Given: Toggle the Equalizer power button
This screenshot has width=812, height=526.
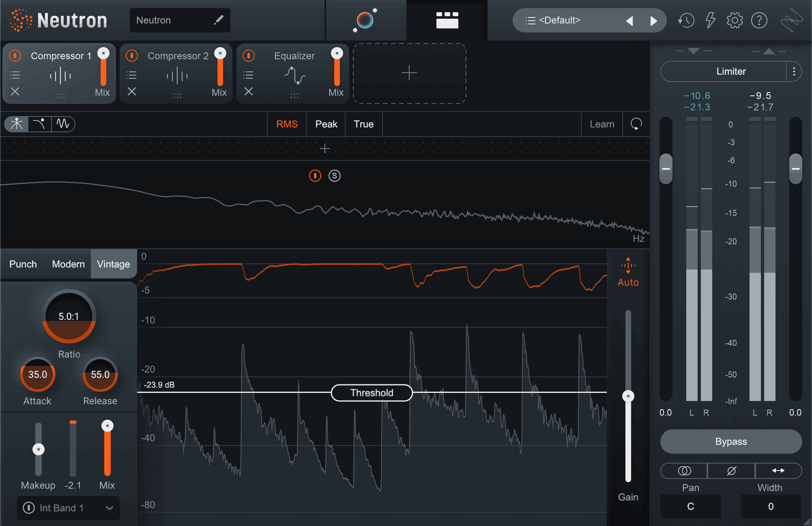Looking at the screenshot, I should click(x=249, y=55).
